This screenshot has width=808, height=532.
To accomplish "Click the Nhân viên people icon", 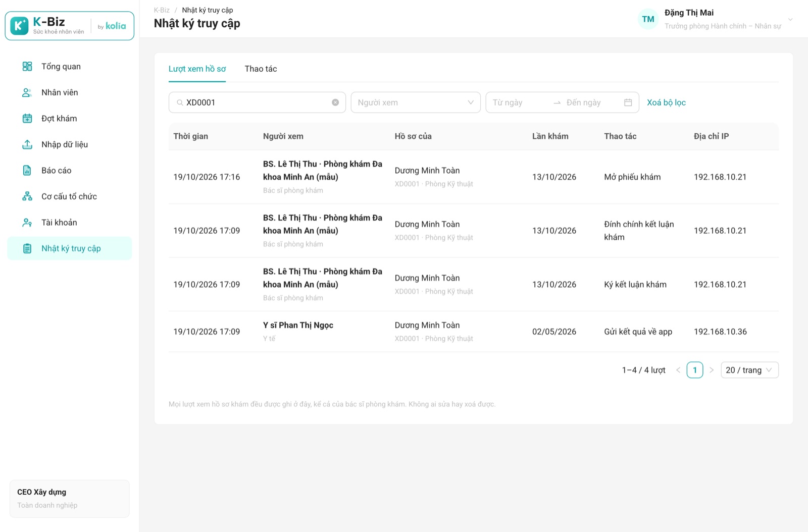I will (27, 92).
